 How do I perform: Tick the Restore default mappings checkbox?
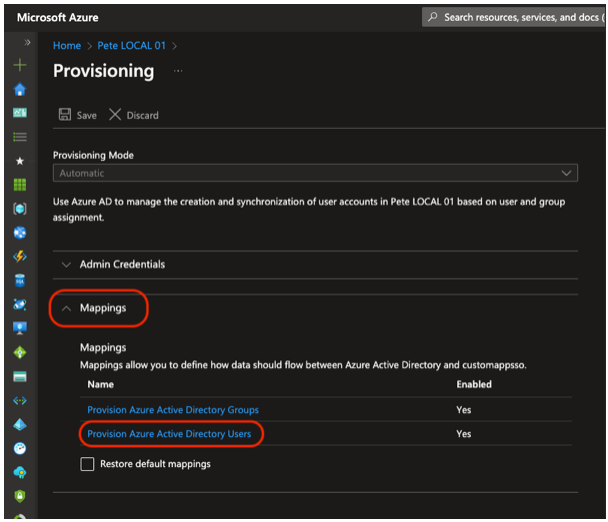(x=87, y=464)
